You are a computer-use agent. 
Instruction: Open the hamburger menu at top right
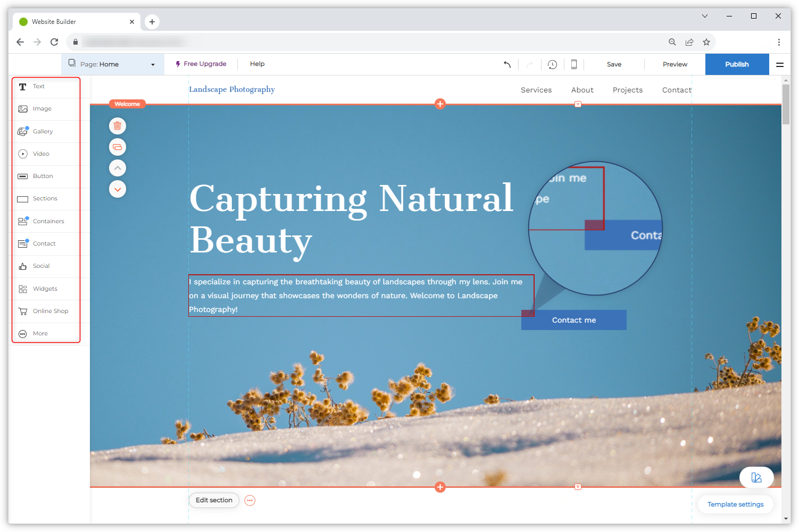point(779,64)
